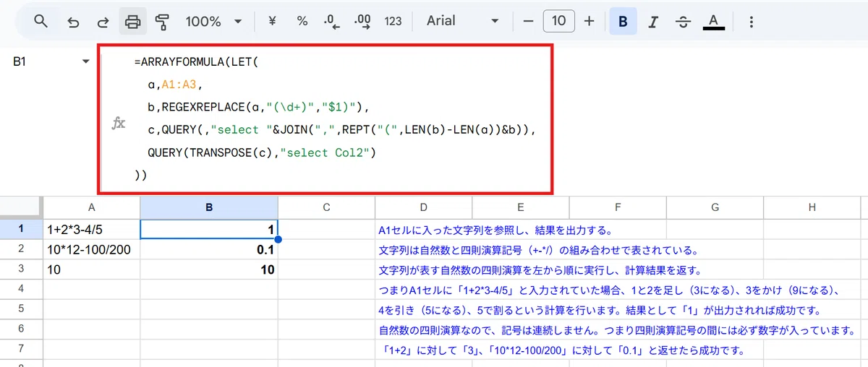Select cell A1 containing 1+2*3-4/5
Screen dimensions: 868x367
[x=92, y=229]
